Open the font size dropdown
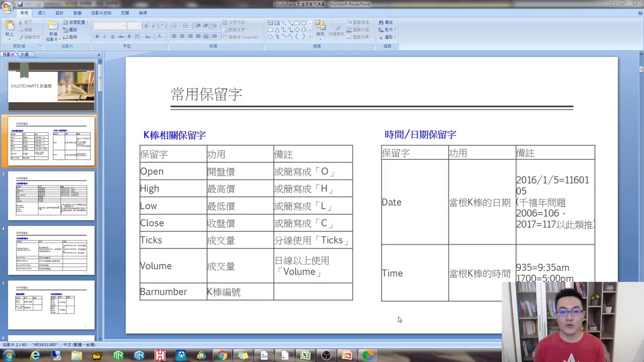 click(x=139, y=26)
